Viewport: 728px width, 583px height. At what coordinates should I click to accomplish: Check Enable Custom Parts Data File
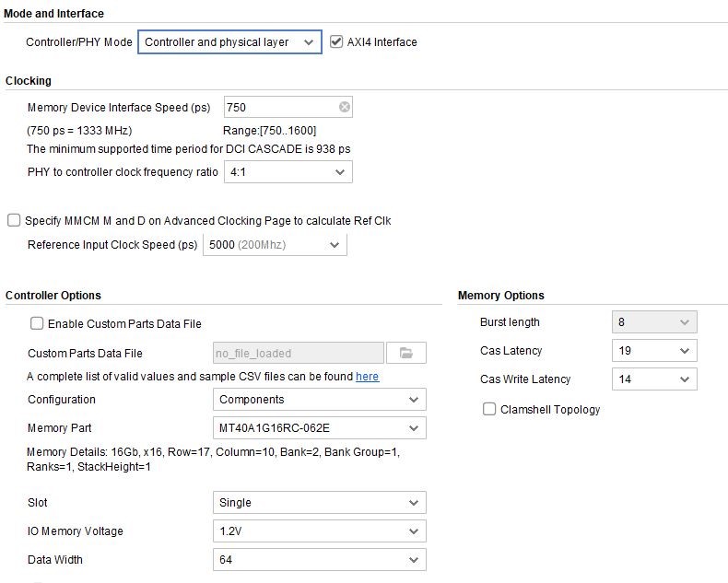pyautogui.click(x=37, y=323)
